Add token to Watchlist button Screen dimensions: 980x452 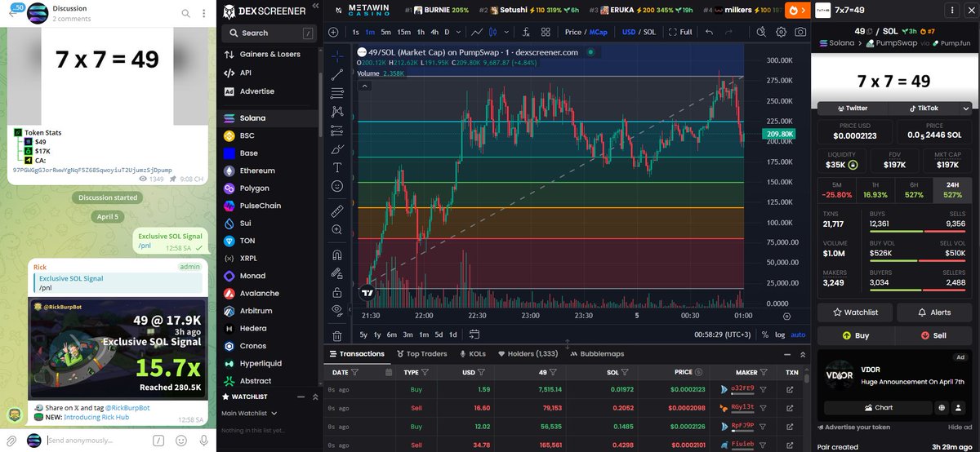click(854, 312)
